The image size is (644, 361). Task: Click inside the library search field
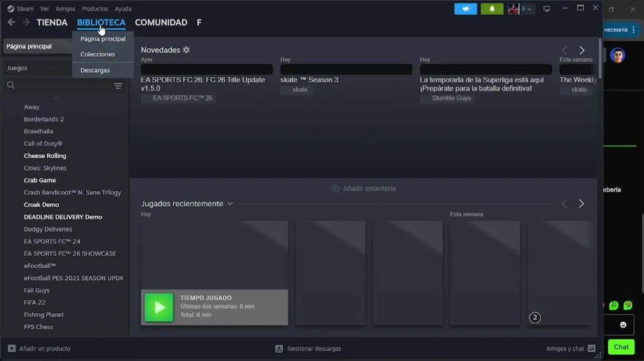[x=64, y=85]
